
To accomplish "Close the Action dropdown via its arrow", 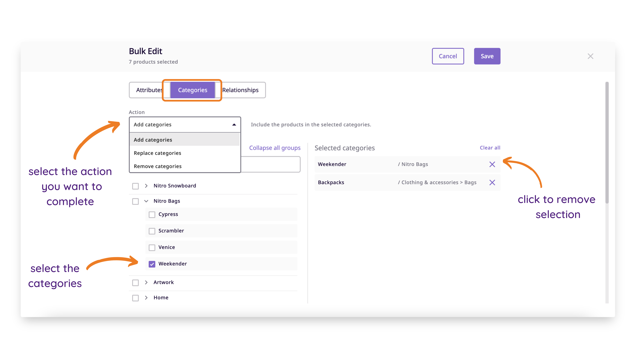I will point(234,124).
